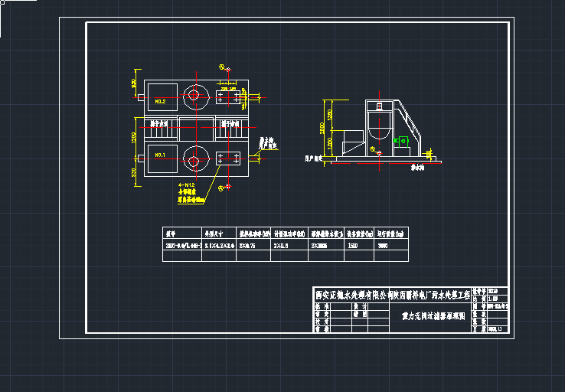Pick the 1200 vertical dimension in plan view

click(x=134, y=136)
